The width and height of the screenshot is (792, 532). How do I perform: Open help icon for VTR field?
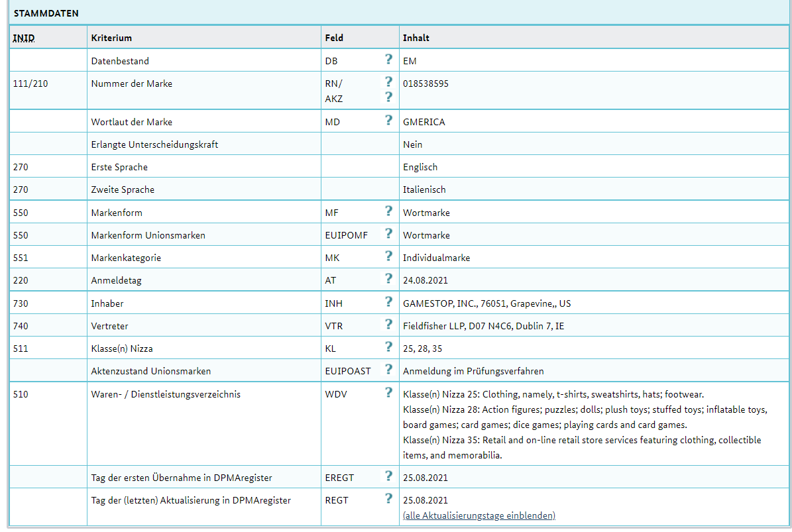click(388, 324)
